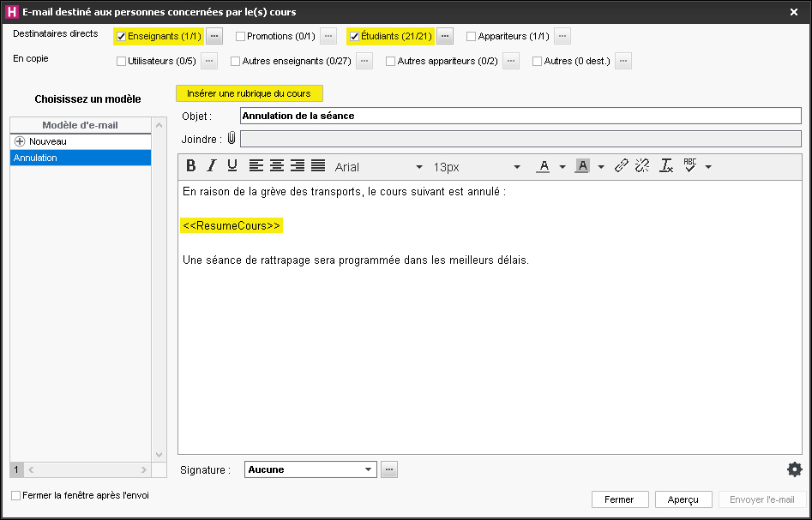Open the Étudiants recipients selector (…)
The height and width of the screenshot is (520, 812).
pyautogui.click(x=445, y=36)
